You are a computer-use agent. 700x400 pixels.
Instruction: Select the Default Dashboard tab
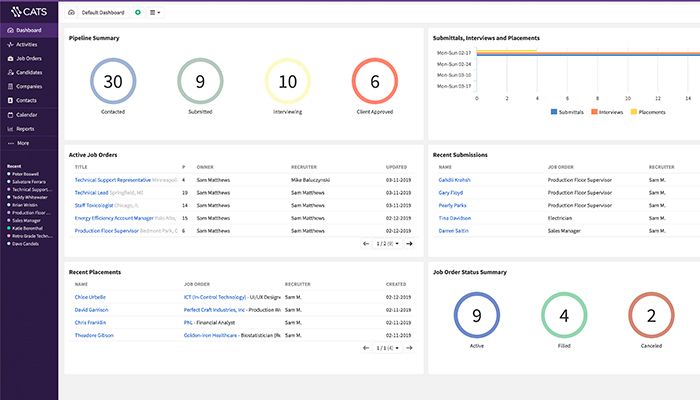[x=103, y=12]
